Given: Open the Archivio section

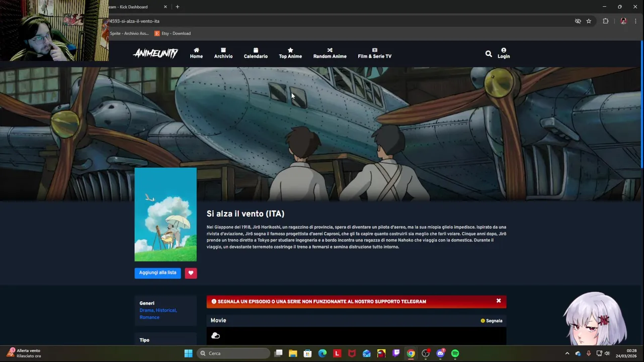Looking at the screenshot, I should [x=223, y=53].
